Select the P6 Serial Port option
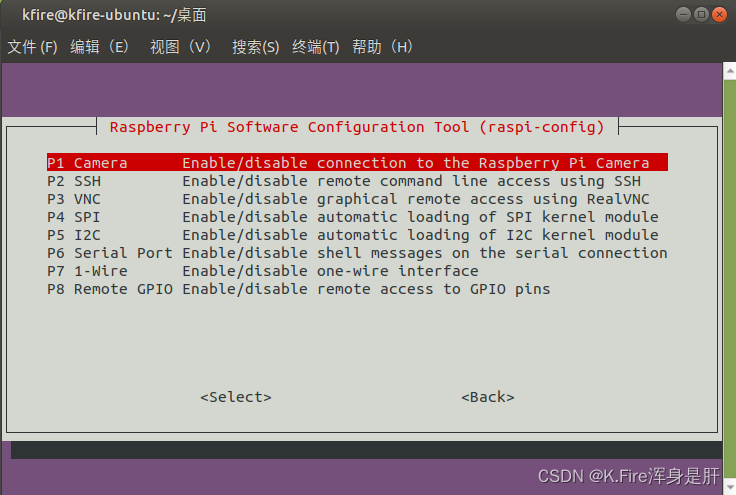736x495 pixels. 357,253
